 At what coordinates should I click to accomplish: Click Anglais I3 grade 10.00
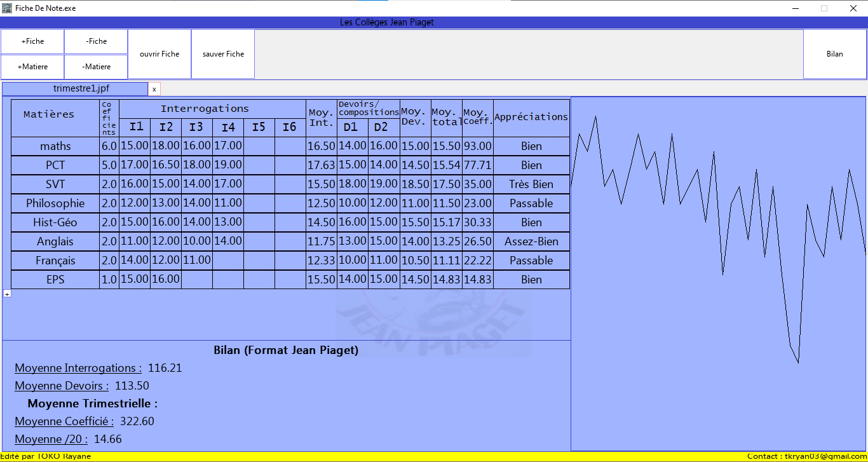pyautogui.click(x=197, y=241)
